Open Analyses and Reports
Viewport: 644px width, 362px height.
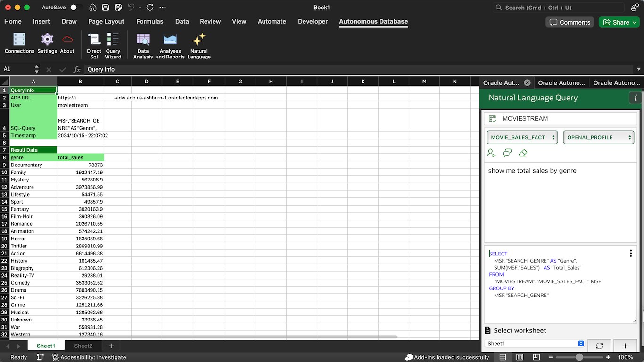point(170,46)
